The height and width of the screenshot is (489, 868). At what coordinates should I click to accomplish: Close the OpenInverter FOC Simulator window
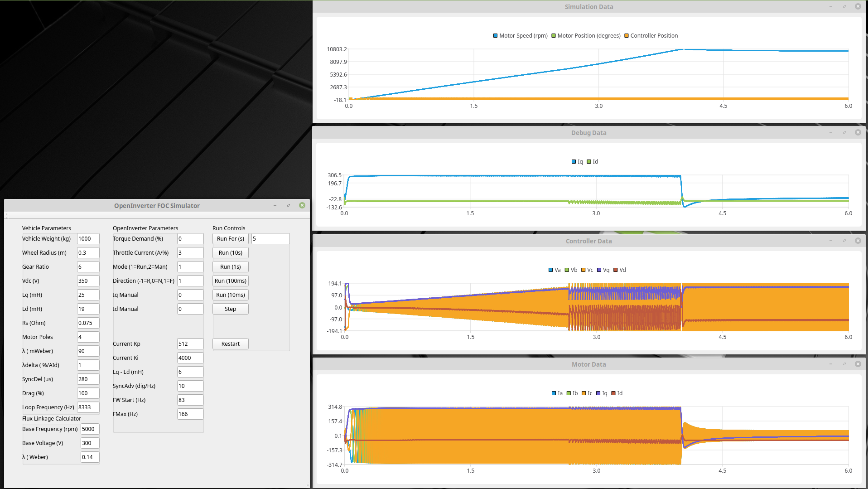(x=302, y=206)
